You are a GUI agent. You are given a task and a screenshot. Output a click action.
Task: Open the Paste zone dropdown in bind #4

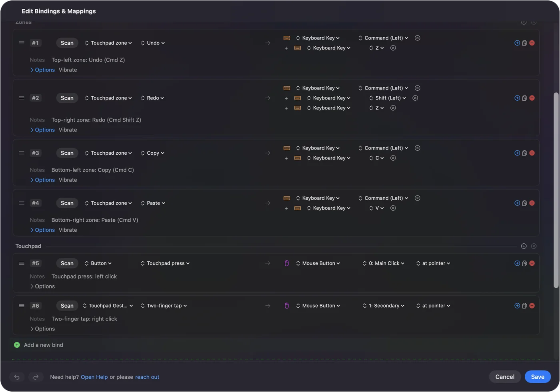pos(153,203)
